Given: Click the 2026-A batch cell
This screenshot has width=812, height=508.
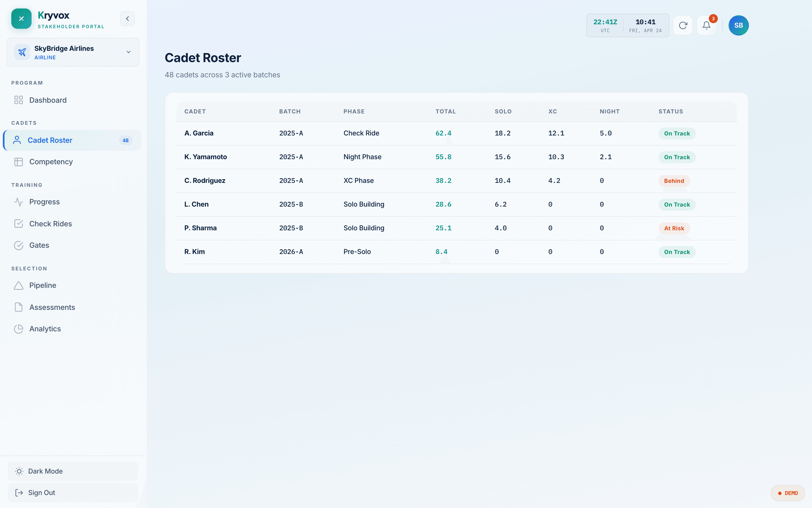Looking at the screenshot, I should point(291,252).
